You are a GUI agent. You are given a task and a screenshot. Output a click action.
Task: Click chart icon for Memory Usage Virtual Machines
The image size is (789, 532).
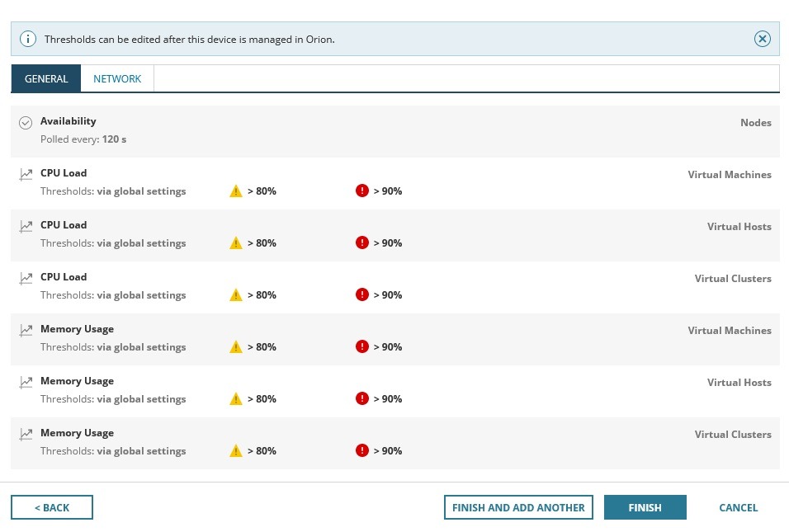26,330
